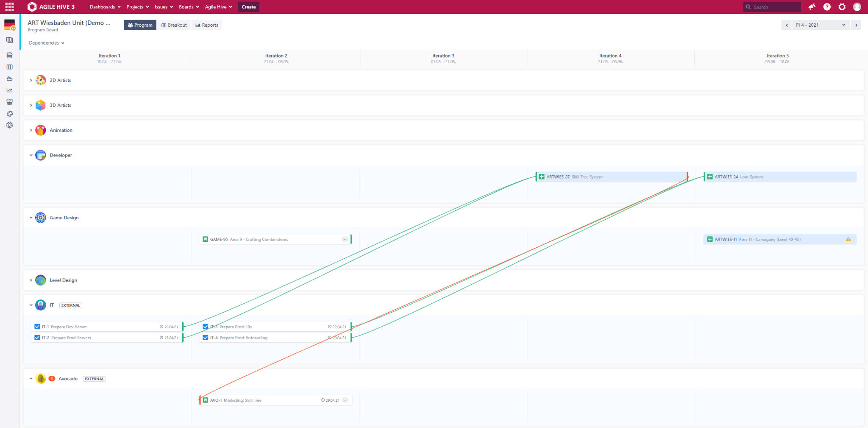Toggle the IT-3 Prepare Prod-LBs checkbox
Viewport: 868px width, 428px height.
(x=206, y=327)
